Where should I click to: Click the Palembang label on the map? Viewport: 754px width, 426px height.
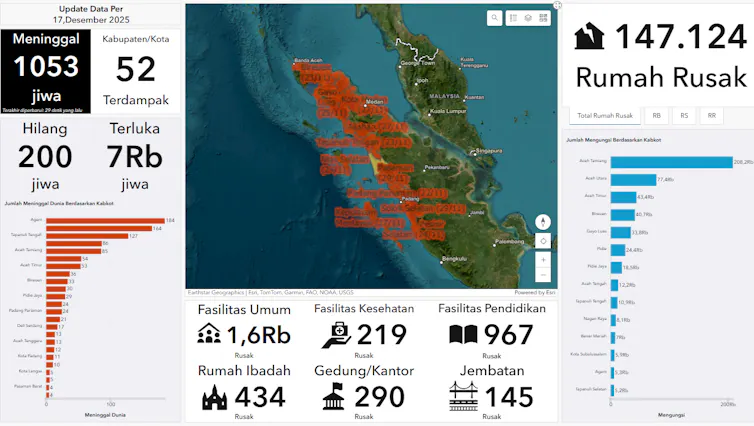(509, 241)
